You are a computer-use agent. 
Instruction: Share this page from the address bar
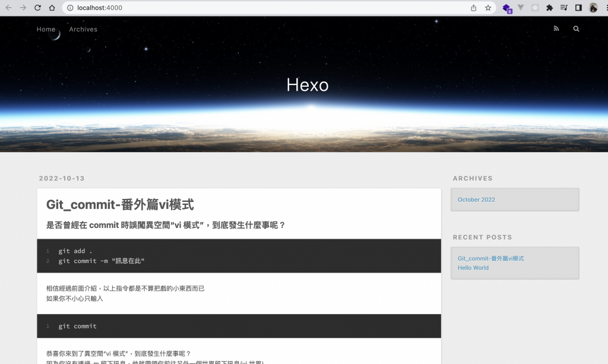[x=473, y=8]
